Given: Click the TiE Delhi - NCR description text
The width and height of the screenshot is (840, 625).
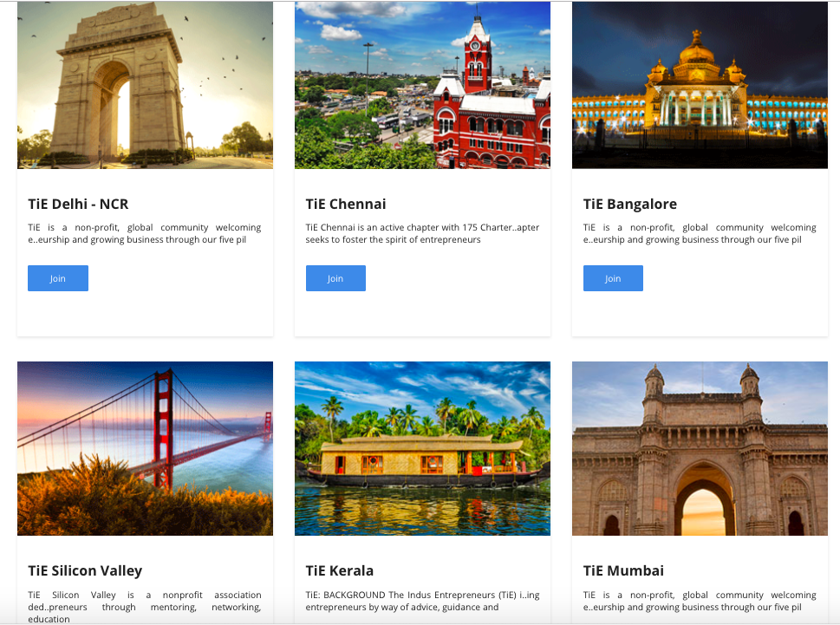Looking at the screenshot, I should (x=145, y=233).
